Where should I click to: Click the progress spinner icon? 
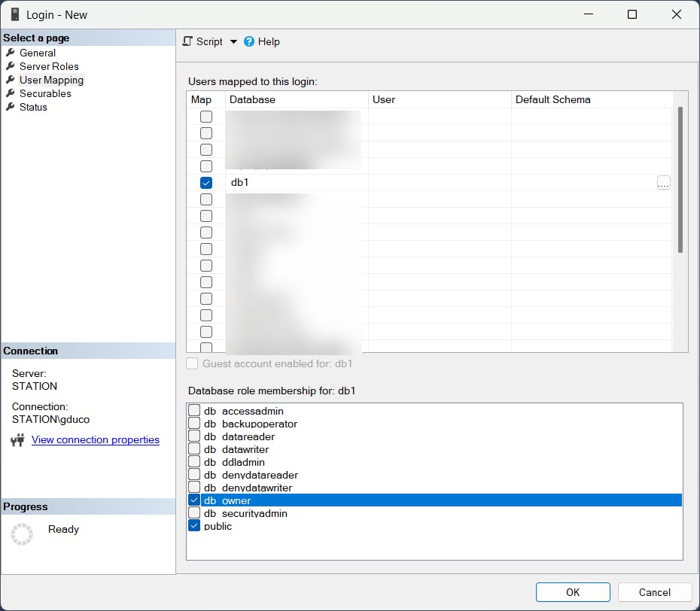[x=22, y=533]
